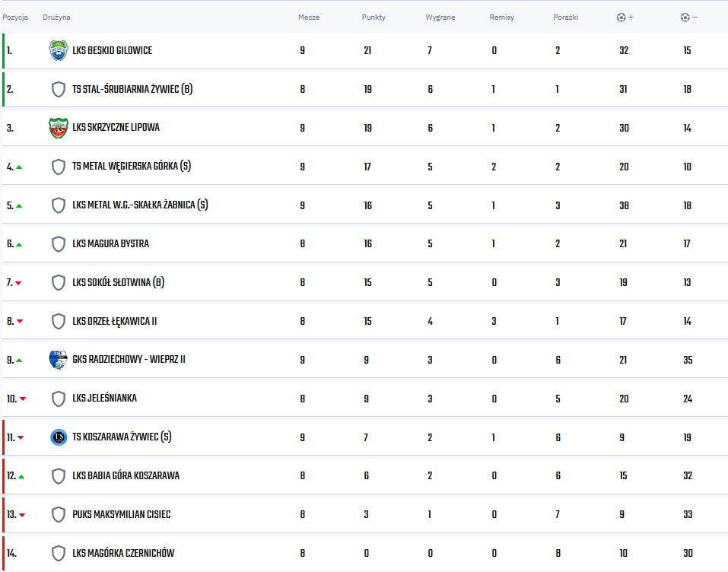Sort by the Drużyna column header
728x572 pixels.
coord(56,17)
